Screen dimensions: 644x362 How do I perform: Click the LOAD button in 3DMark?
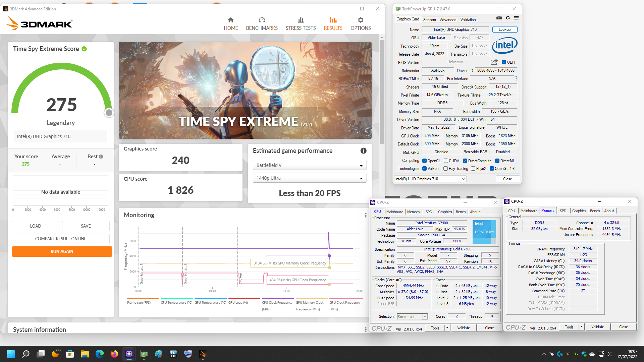click(x=36, y=226)
